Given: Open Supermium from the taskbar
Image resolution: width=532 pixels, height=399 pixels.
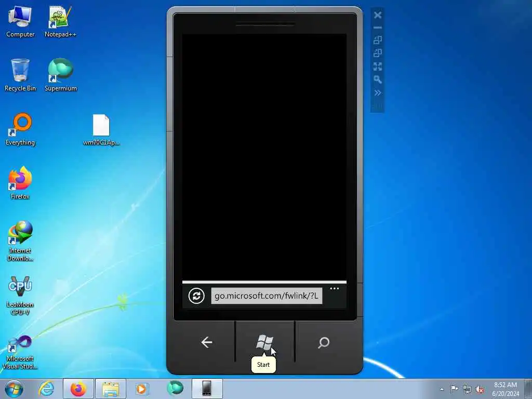Looking at the screenshot, I should click(175, 389).
